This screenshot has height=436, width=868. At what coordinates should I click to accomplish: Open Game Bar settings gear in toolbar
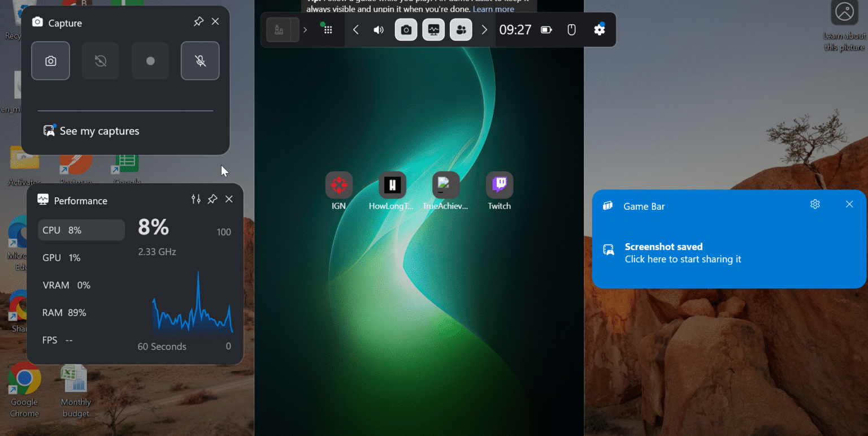[600, 29]
